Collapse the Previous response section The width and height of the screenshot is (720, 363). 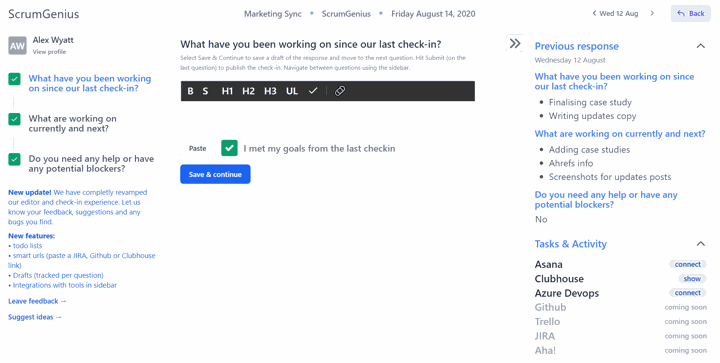click(701, 46)
